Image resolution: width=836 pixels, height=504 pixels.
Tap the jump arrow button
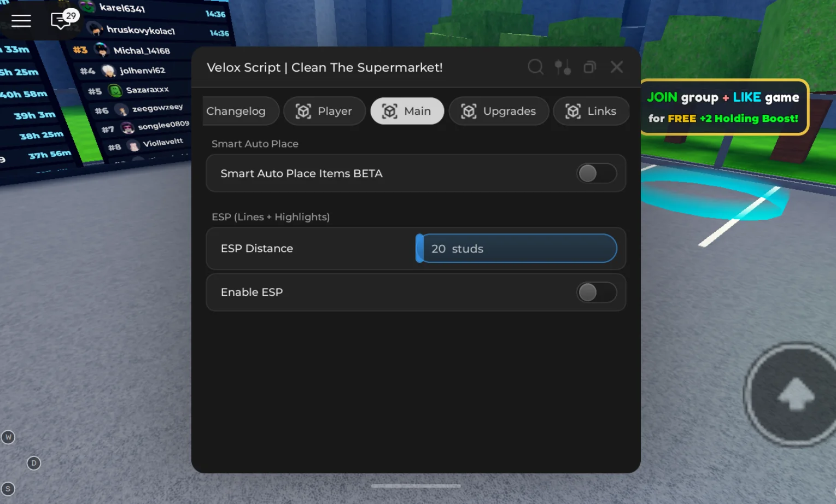pos(796,394)
